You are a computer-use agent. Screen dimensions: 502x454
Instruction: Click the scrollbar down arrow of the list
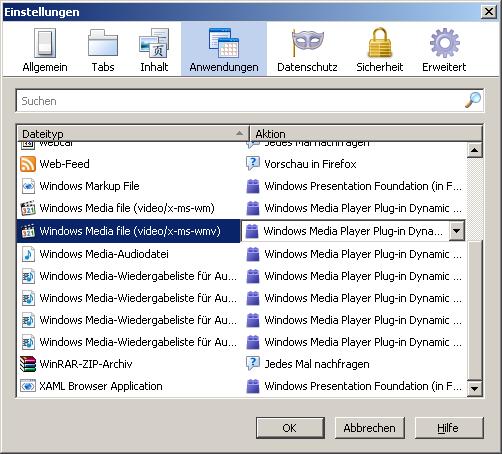[474, 388]
